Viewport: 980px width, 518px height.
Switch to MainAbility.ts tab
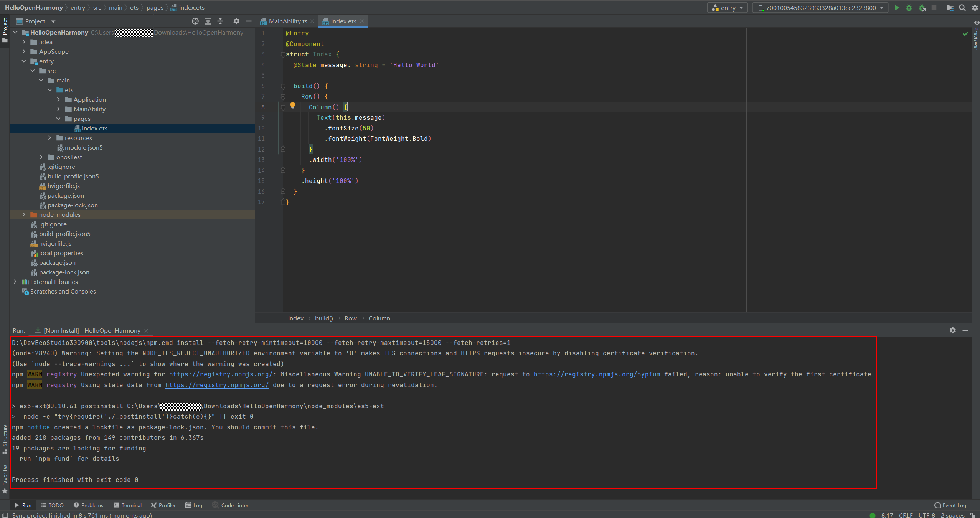click(287, 21)
